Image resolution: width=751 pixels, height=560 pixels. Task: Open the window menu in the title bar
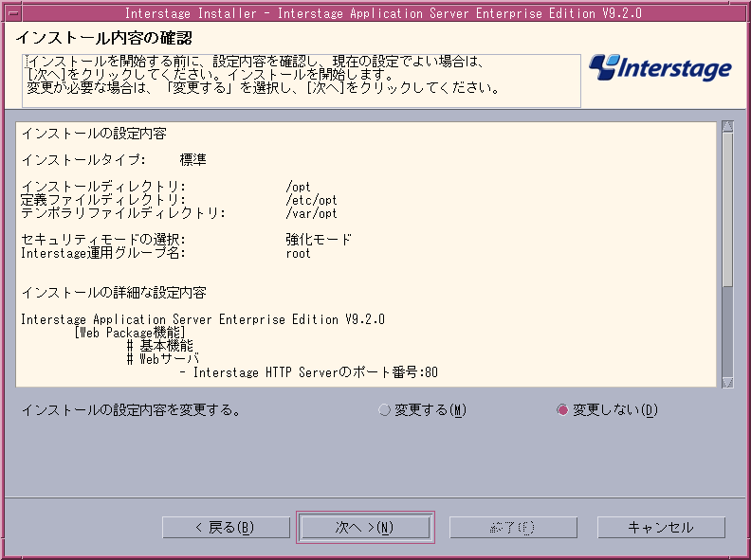[x=13, y=12]
